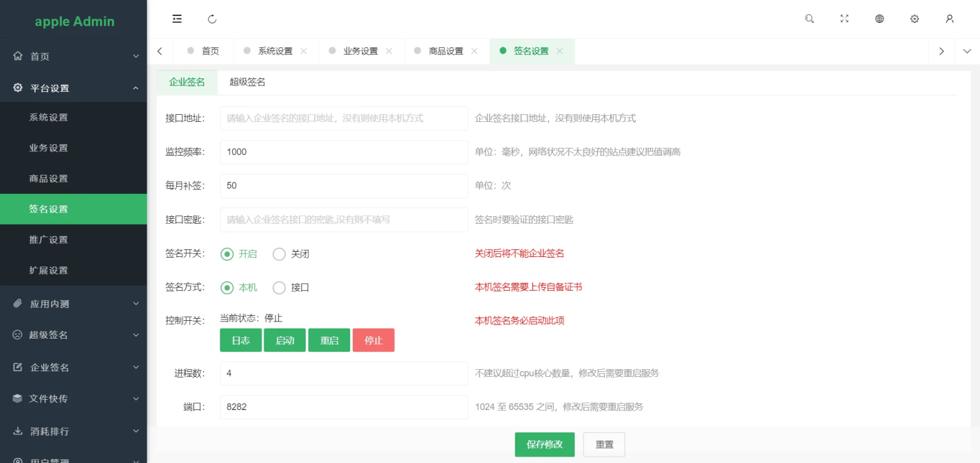Open the search magnifier icon
This screenshot has width=980, height=463.
810,19
